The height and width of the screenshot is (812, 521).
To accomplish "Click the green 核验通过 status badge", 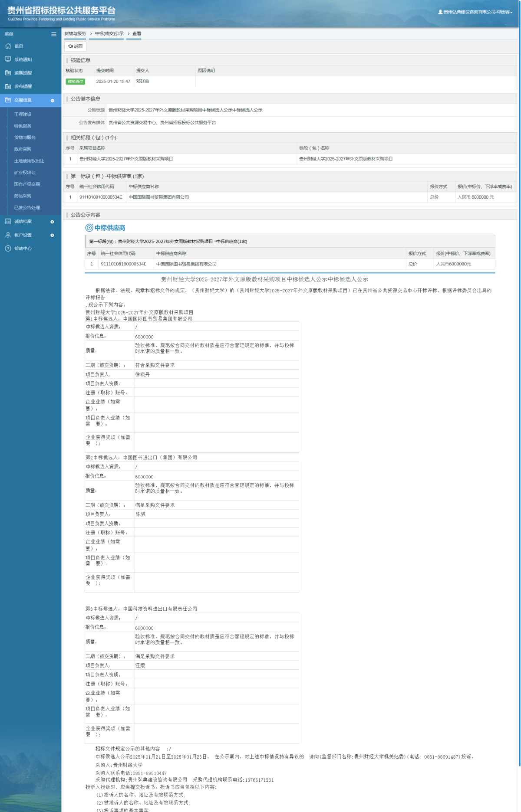I will (x=75, y=82).
